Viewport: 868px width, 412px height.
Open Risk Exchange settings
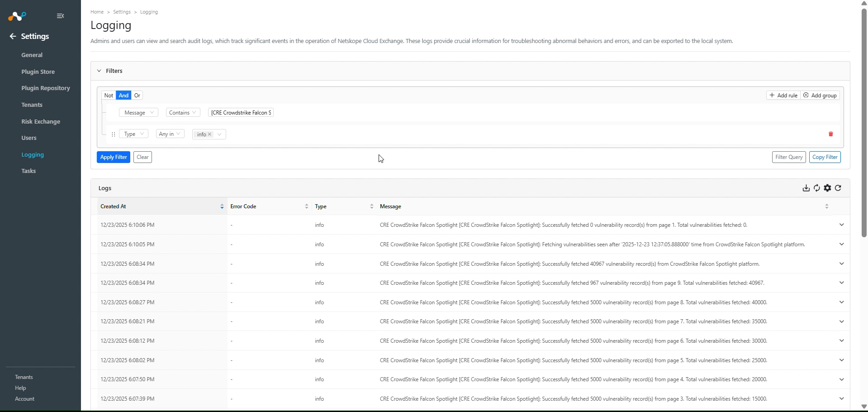(41, 122)
